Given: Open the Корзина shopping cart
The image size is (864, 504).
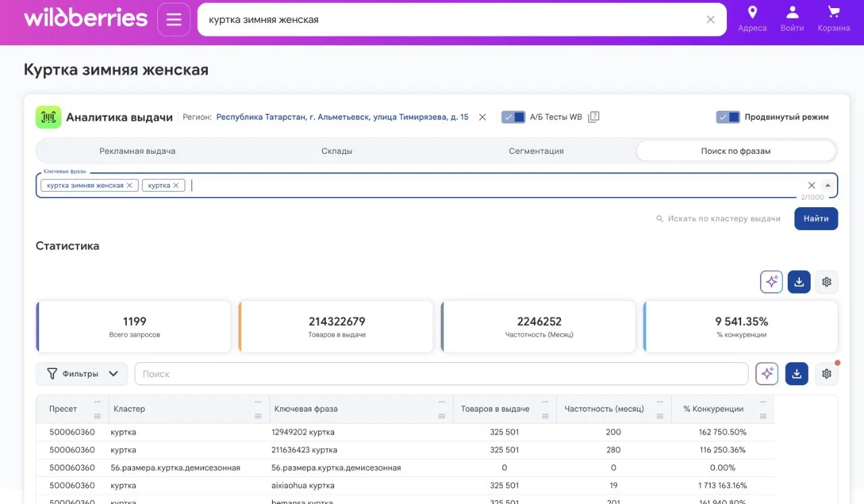Looking at the screenshot, I should point(834,12).
